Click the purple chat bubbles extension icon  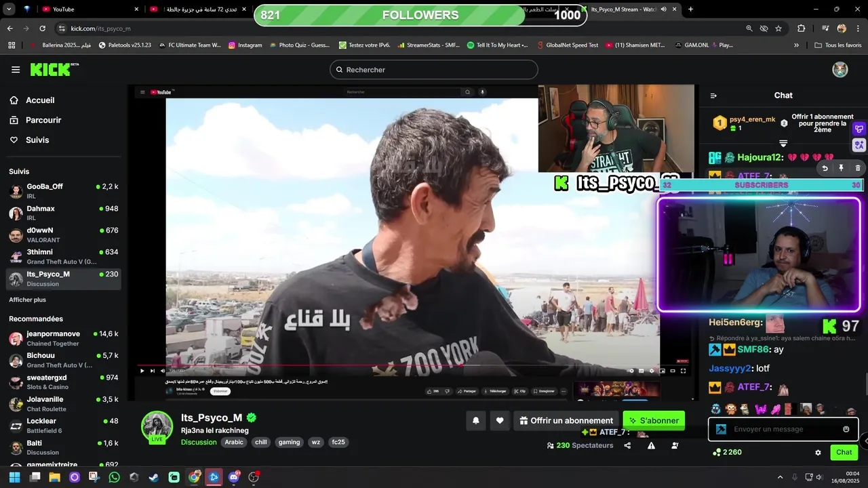(859, 129)
